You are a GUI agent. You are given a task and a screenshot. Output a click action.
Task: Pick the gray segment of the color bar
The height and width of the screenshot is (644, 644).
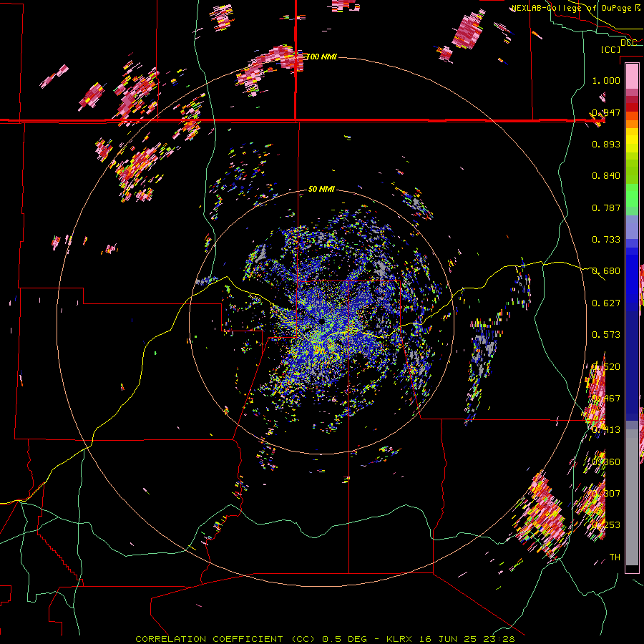[x=632, y=497]
